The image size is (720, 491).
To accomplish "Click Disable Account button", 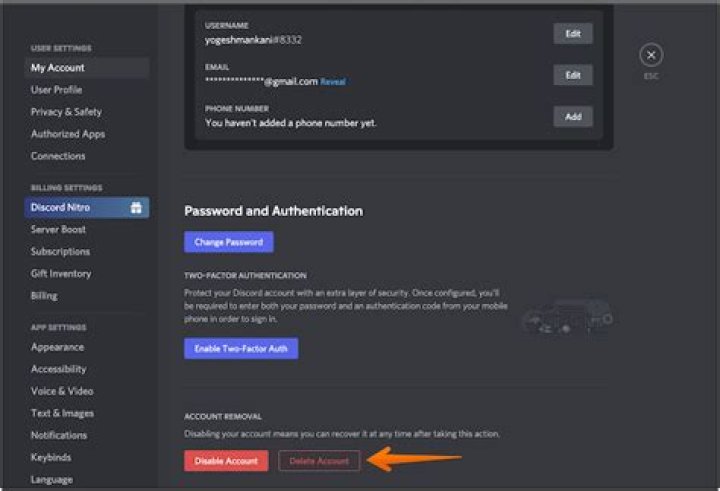I will 226,461.
